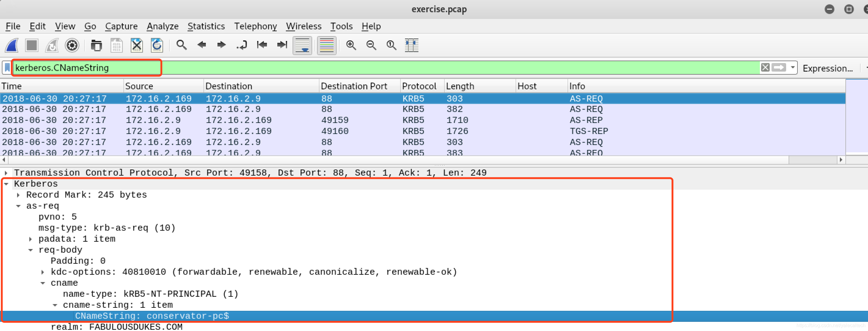Click the packet list horizontal scrollbar
Screen dimensions: 868x331
[x=404, y=160]
